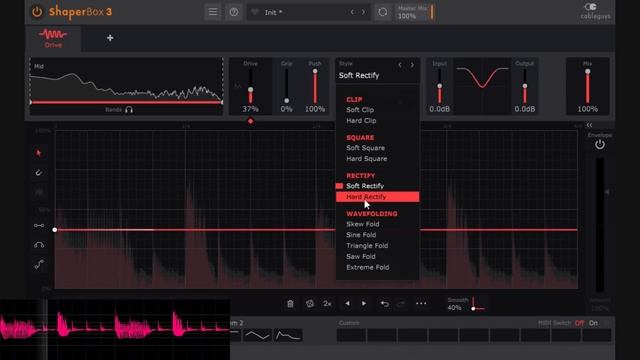This screenshot has width=640, height=360.
Task: Choose Hard Rectify style
Action: [x=377, y=197]
